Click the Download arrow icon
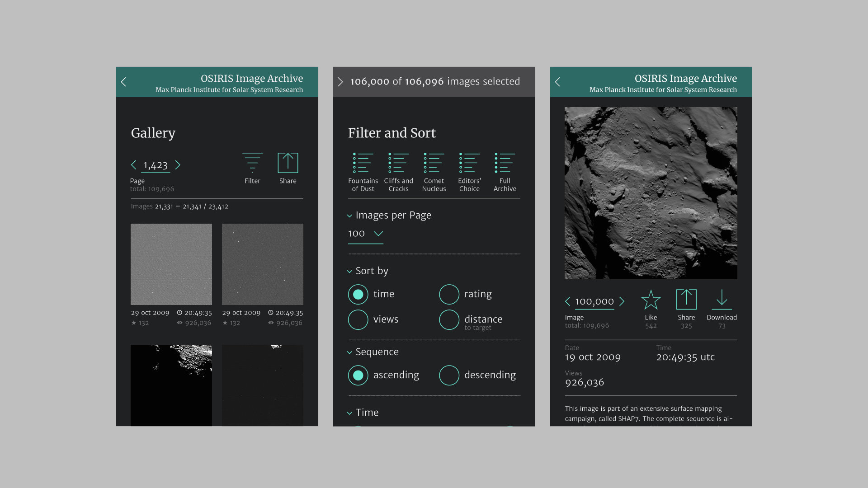The width and height of the screenshot is (868, 488). point(722,300)
